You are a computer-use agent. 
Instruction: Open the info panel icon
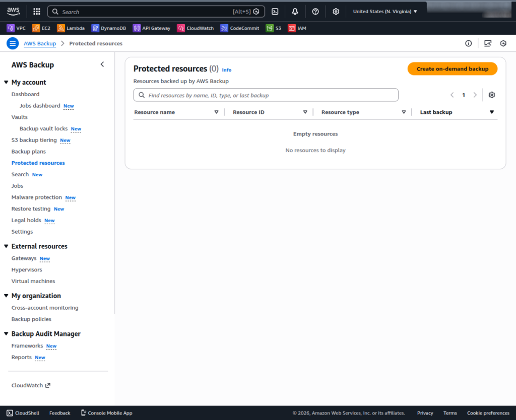(x=468, y=43)
